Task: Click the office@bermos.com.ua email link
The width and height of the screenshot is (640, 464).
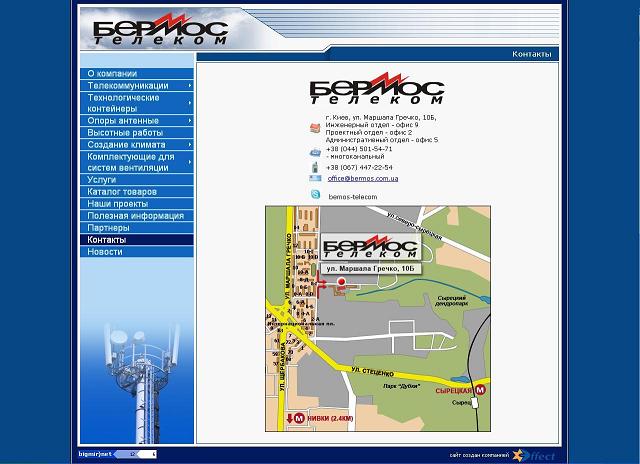Action: point(363,178)
